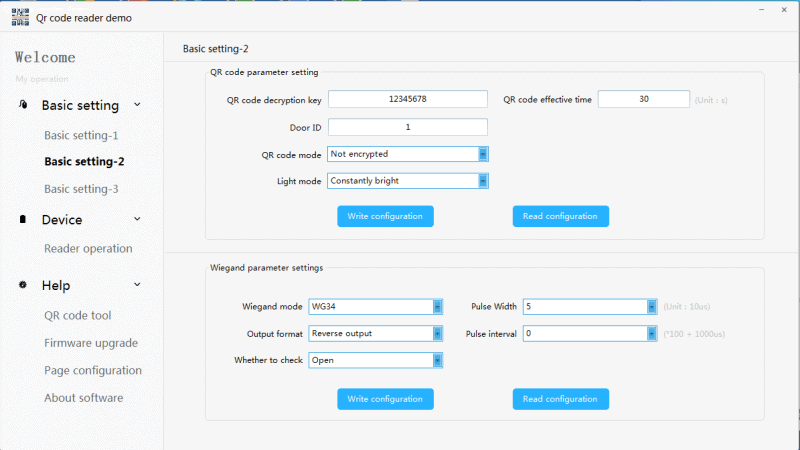This screenshot has width=800, height=450.
Task: Collapse the Help section chevron
Action: pos(137,285)
